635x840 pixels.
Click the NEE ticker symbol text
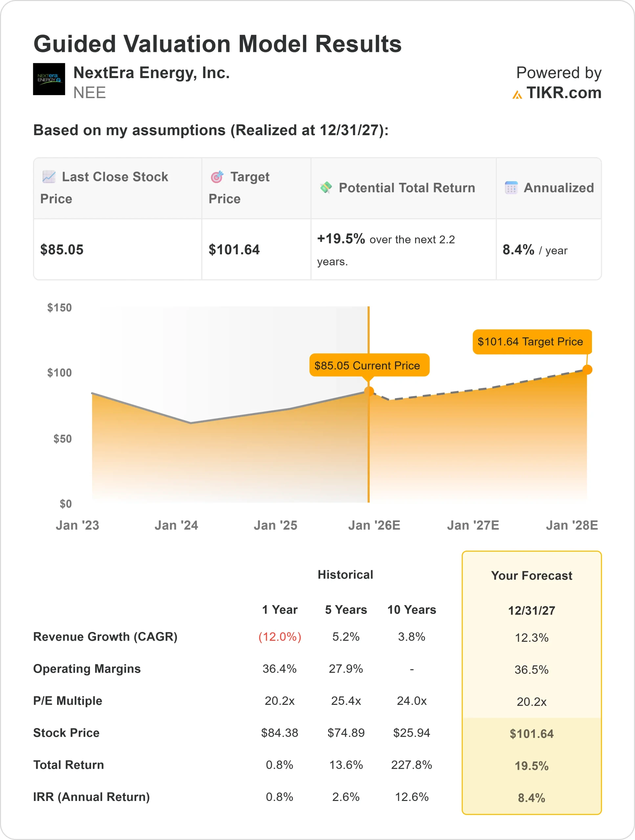click(90, 93)
